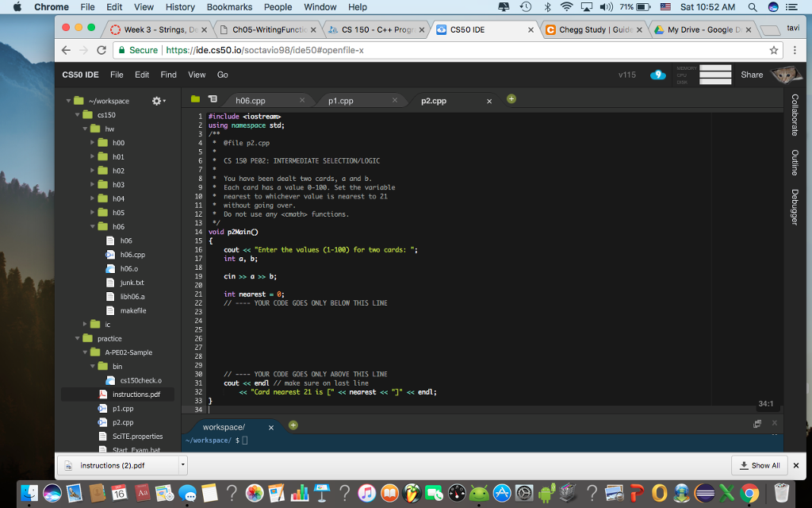Open the Debugger side panel
The height and width of the screenshot is (508, 812).
pos(795,207)
